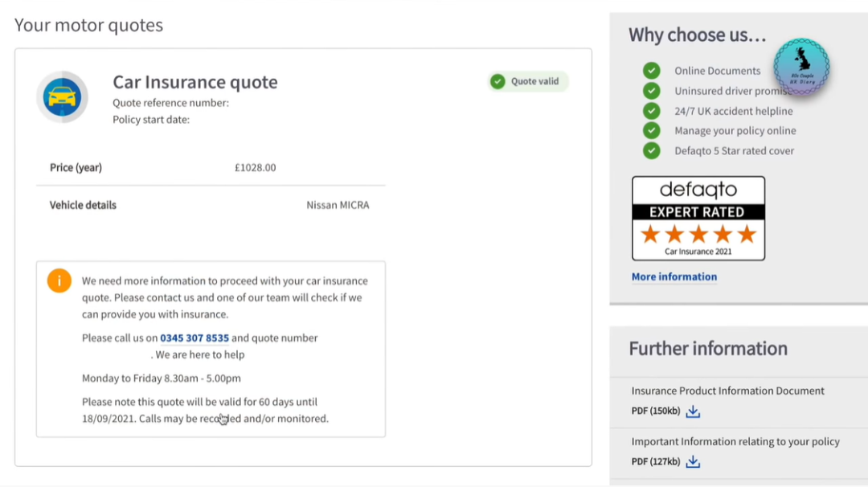
Task: Download the Important Information policy PDF
Action: click(693, 462)
